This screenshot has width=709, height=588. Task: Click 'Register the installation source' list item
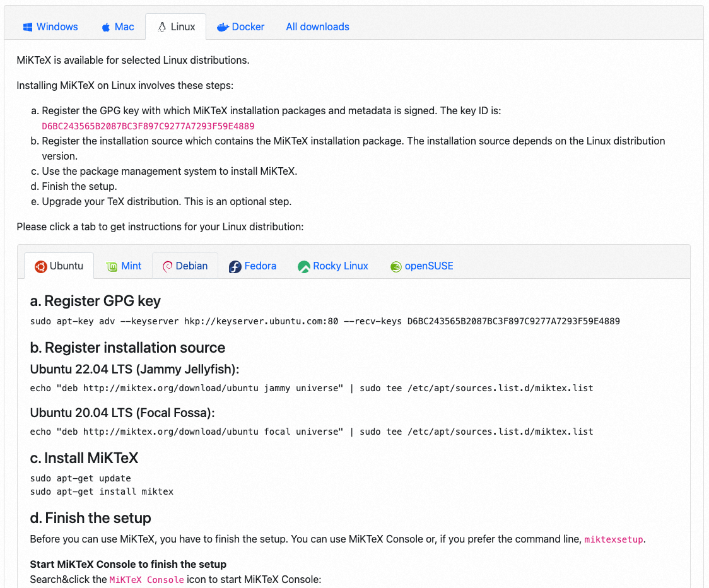[354, 148]
